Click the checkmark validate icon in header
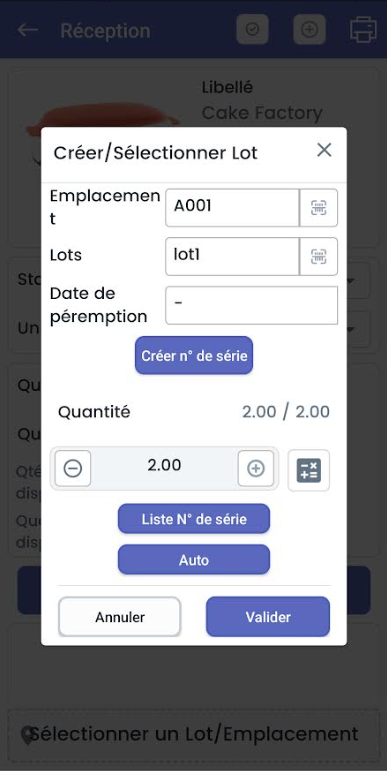The image size is (387, 771). 252,30
